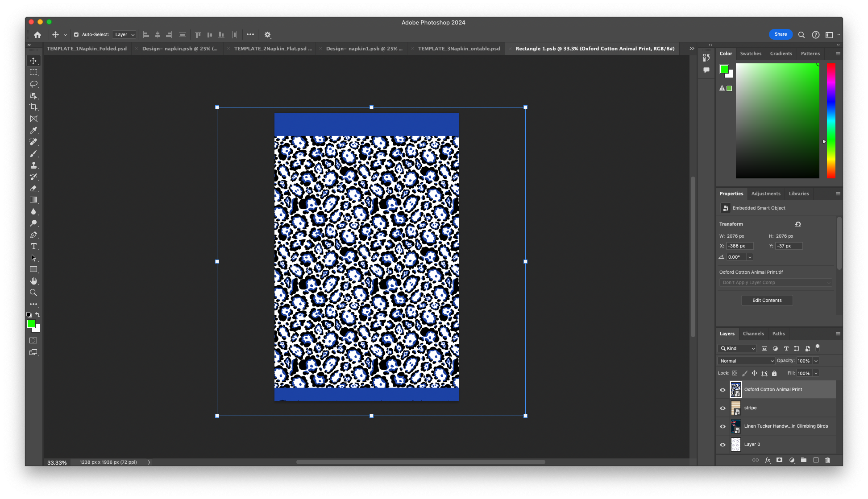The height and width of the screenshot is (499, 868).
Task: Select the Clone Stamp tool
Action: (x=33, y=165)
